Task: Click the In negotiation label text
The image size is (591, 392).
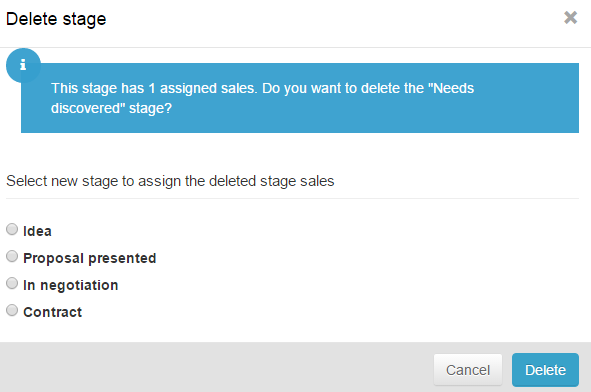Action: pyautogui.click(x=71, y=285)
